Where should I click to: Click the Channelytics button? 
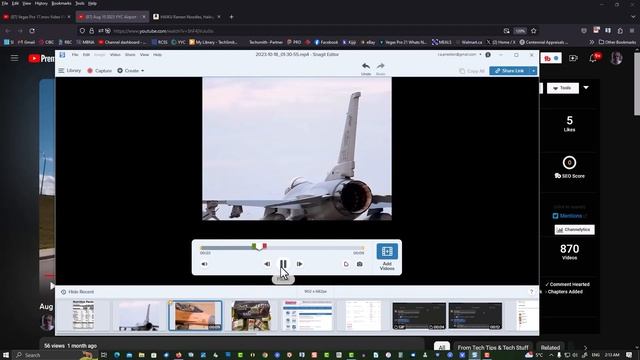tap(574, 230)
